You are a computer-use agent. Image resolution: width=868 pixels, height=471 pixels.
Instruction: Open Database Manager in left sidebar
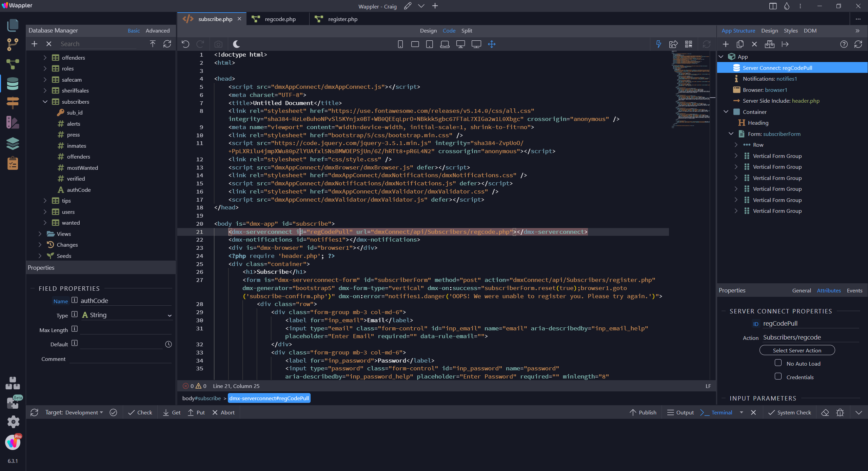13,83
